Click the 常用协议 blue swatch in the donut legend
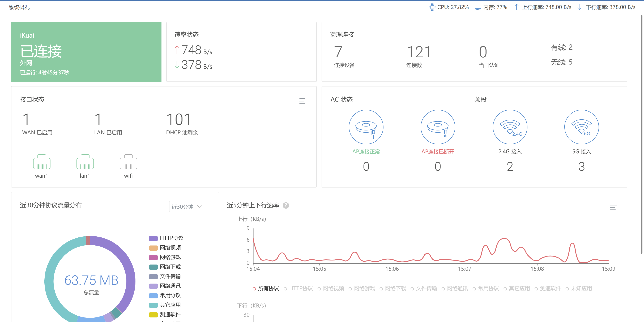The height and width of the screenshot is (322, 644). pyautogui.click(x=153, y=295)
